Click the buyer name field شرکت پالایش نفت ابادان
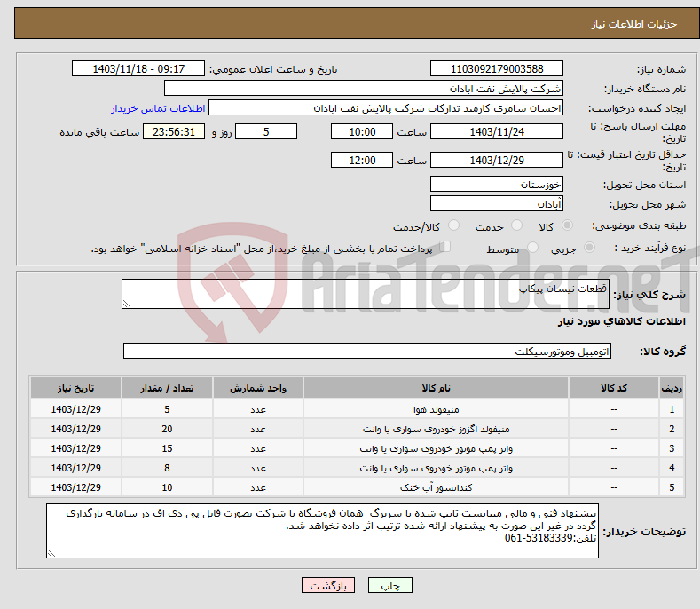Image resolution: width=700 pixels, height=609 pixels. click(x=364, y=88)
